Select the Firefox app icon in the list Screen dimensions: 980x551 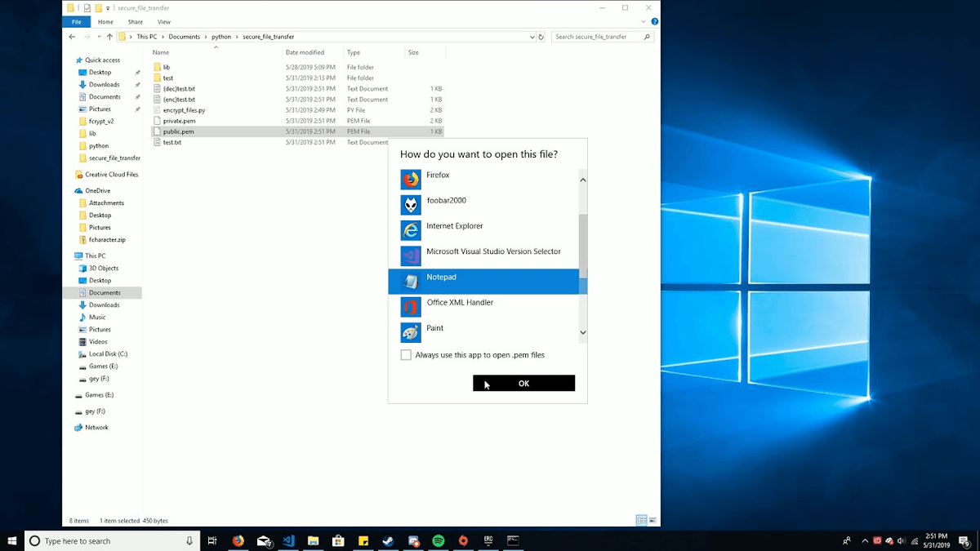pos(411,180)
